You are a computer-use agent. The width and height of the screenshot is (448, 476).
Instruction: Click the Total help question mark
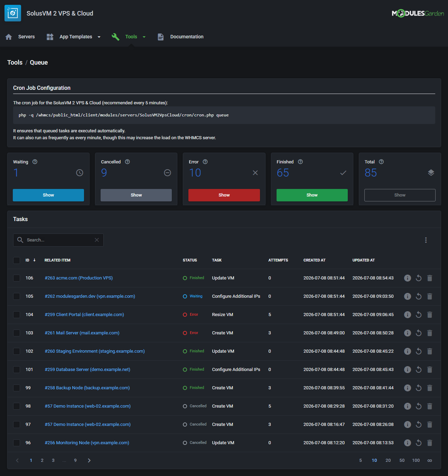coord(381,162)
